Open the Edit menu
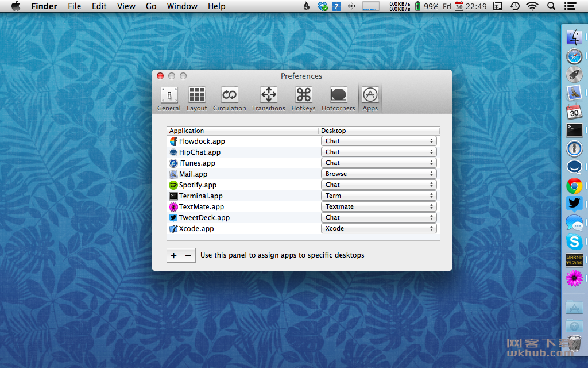 pos(99,6)
